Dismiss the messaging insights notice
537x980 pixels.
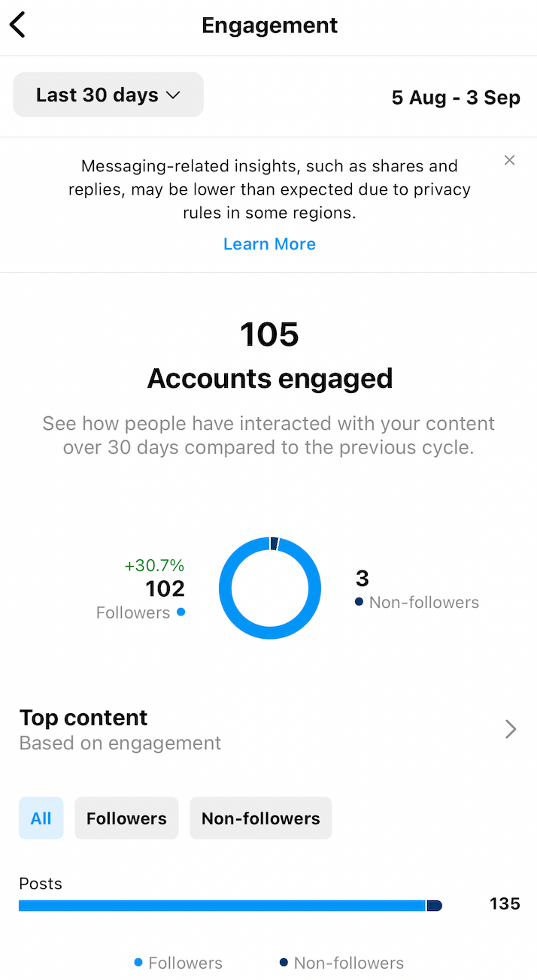coord(509,160)
